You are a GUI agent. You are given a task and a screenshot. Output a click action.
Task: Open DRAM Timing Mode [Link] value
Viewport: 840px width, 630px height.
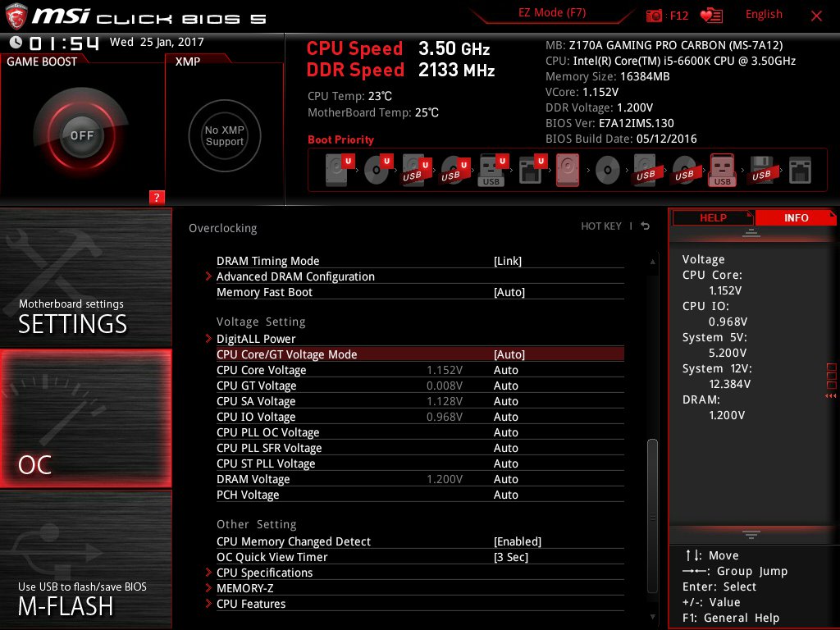pos(507,261)
